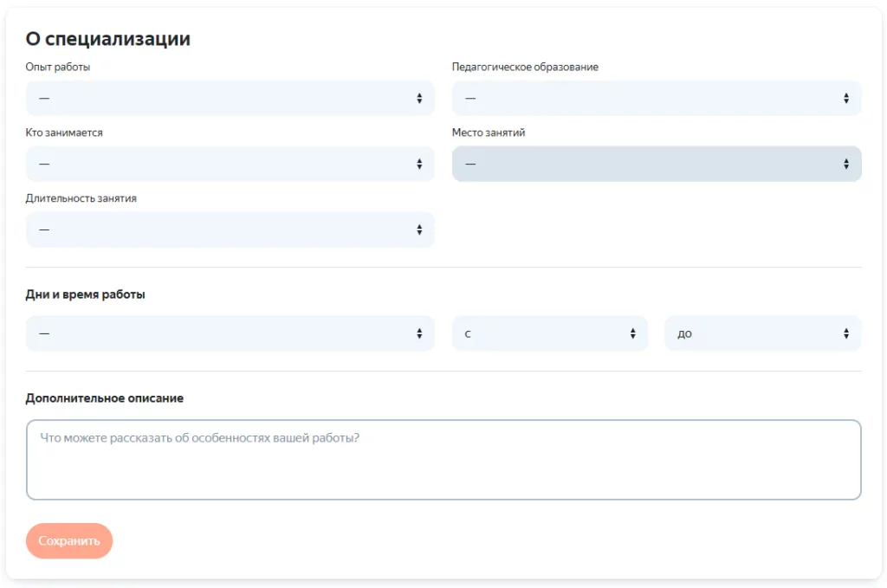
Task: Click the arrows icon in Опыт работы field
Action: 419,99
